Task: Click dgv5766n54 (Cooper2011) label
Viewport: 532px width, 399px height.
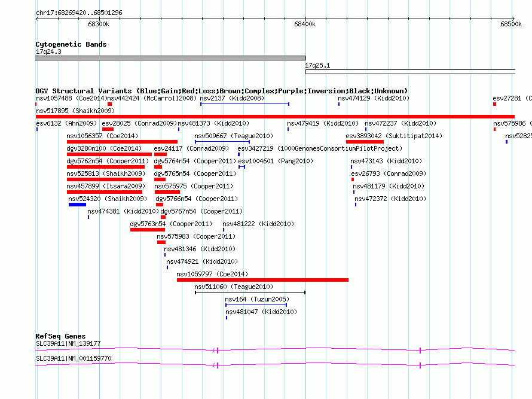Action: tap(197, 199)
